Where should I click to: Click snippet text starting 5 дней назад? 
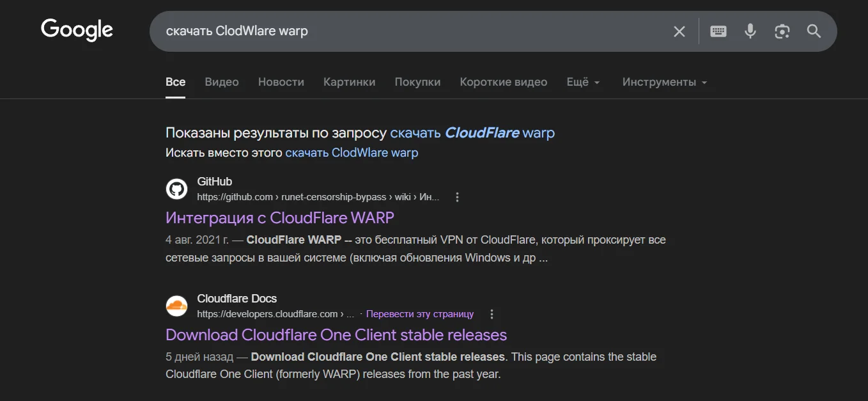411,366
